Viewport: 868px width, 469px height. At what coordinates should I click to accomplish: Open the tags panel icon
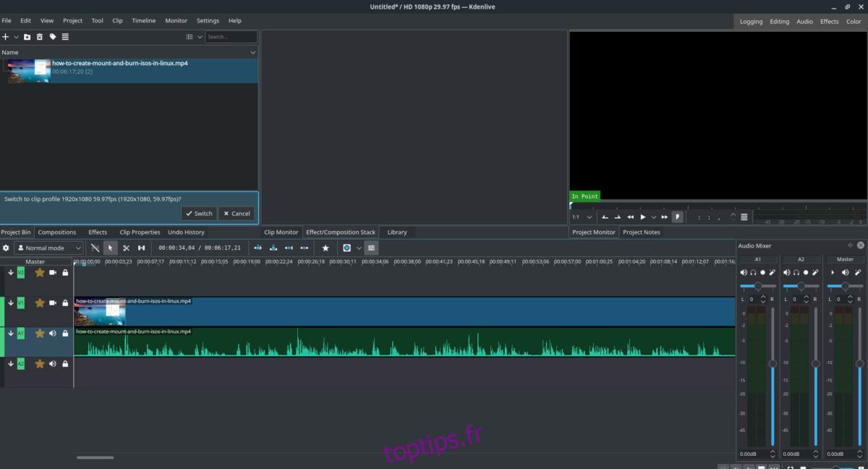coord(53,37)
